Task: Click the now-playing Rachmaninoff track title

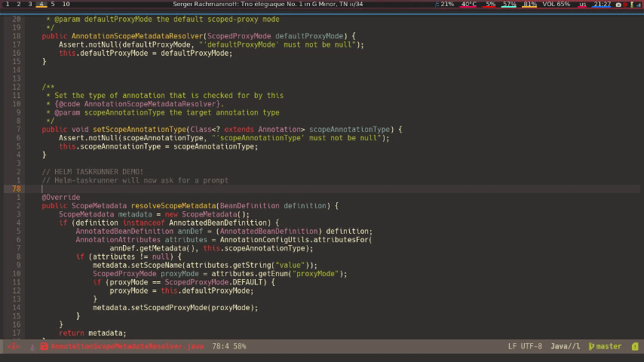Action: [268, 4]
